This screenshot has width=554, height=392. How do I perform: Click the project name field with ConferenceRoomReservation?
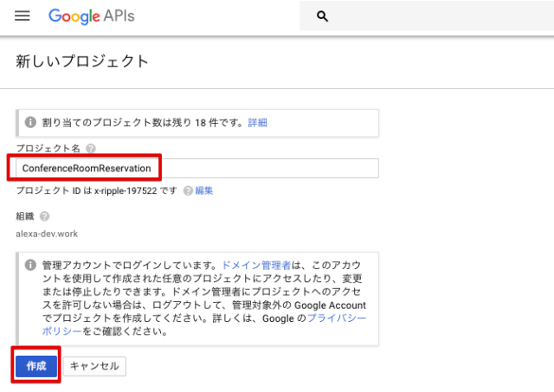point(197,169)
